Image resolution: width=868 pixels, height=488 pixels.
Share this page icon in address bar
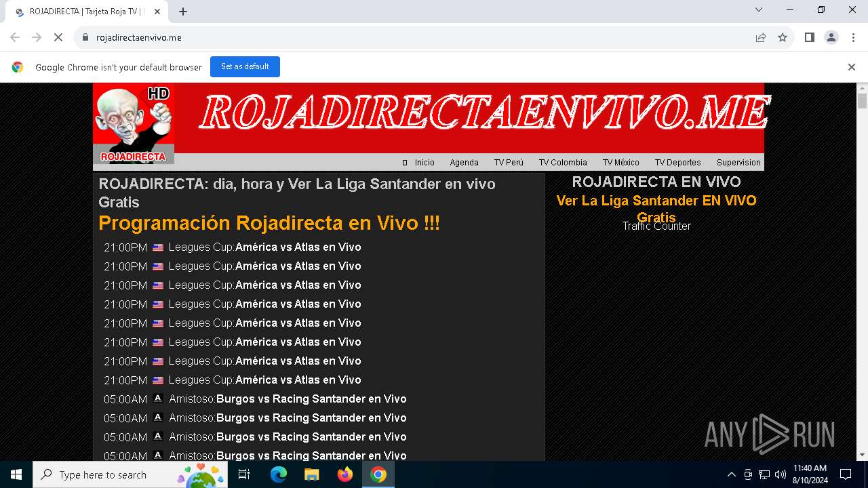761,37
